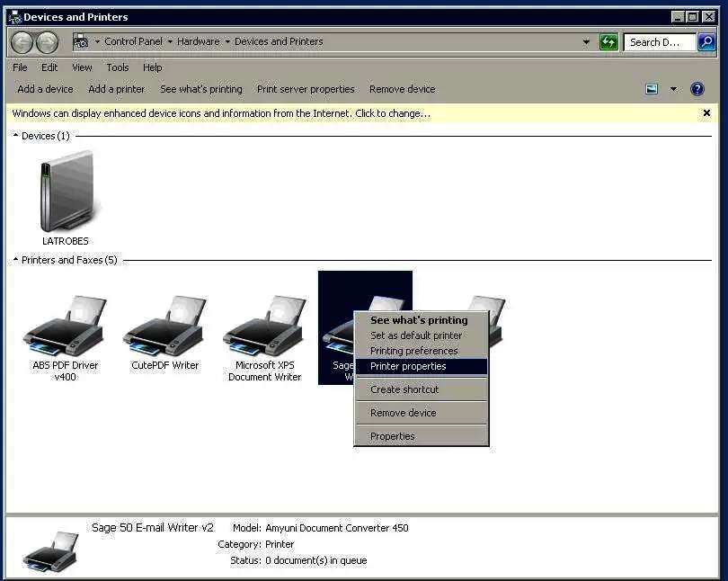
Task: Choose Properties at bottom of context menu
Action: (x=422, y=436)
